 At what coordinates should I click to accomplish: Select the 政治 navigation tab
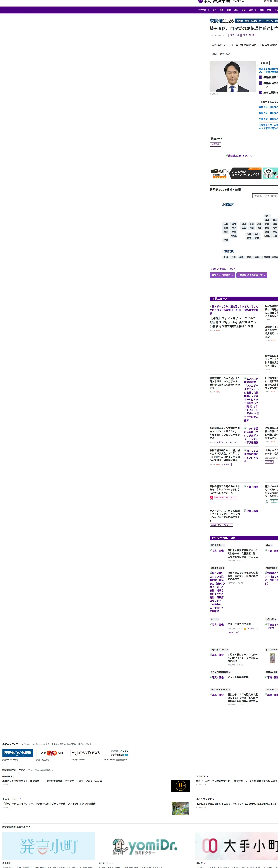236,10
